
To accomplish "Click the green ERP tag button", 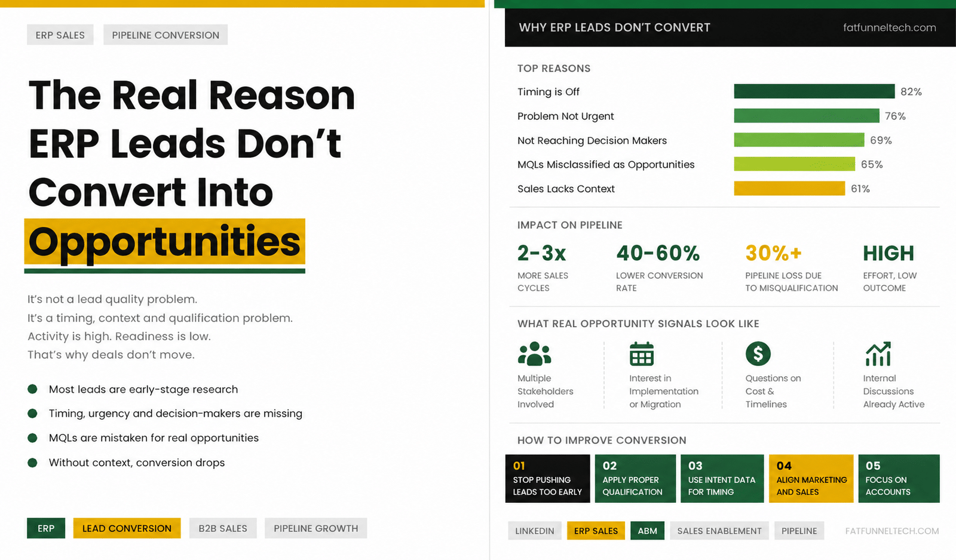I will pyautogui.click(x=46, y=528).
